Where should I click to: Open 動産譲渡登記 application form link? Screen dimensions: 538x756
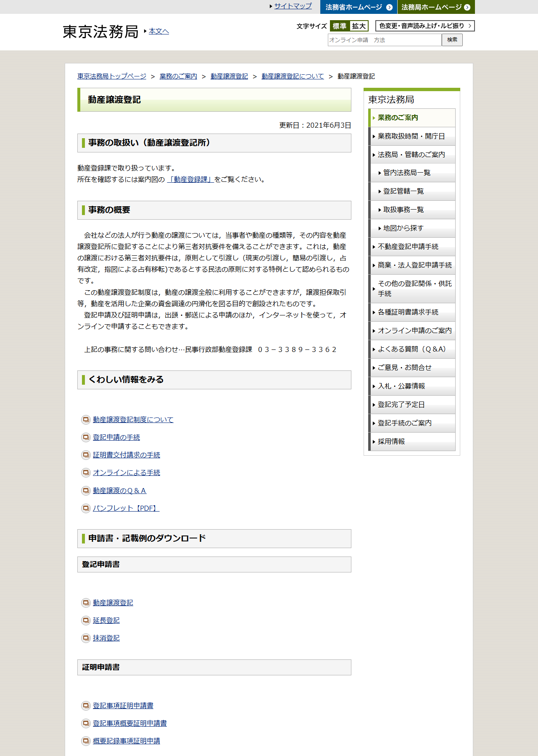113,603
